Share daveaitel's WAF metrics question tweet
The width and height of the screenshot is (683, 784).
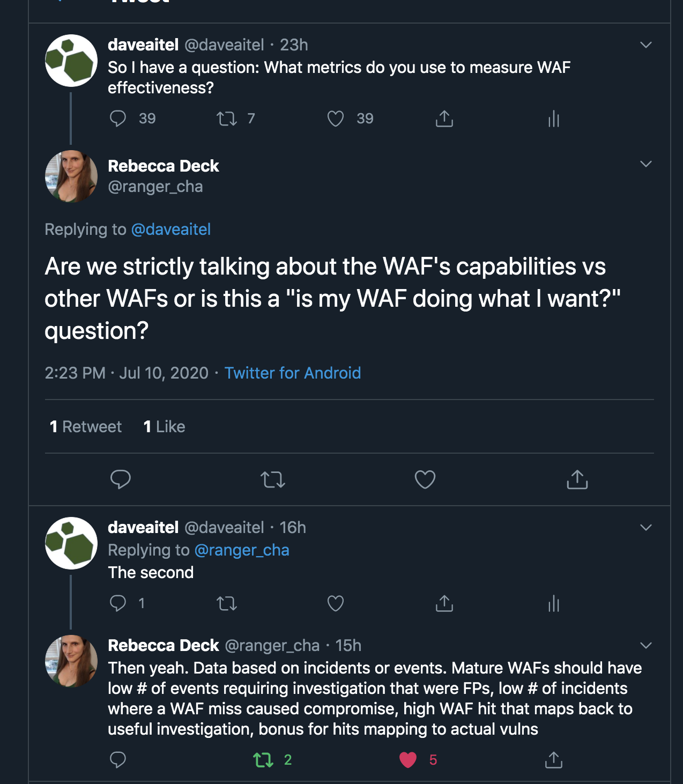point(444,119)
